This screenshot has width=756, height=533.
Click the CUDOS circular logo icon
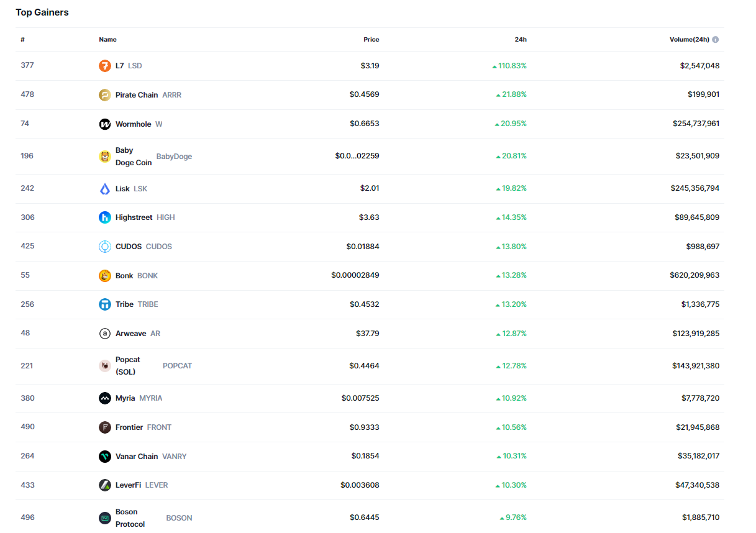coord(105,247)
